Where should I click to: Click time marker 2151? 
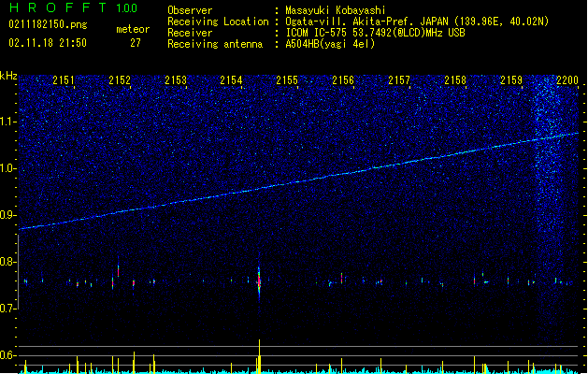(x=64, y=79)
